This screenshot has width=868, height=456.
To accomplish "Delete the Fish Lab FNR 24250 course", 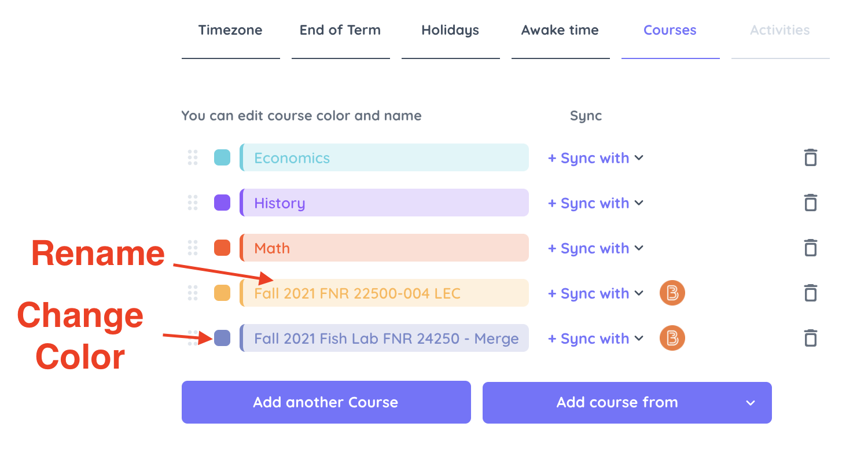I will click(x=811, y=338).
